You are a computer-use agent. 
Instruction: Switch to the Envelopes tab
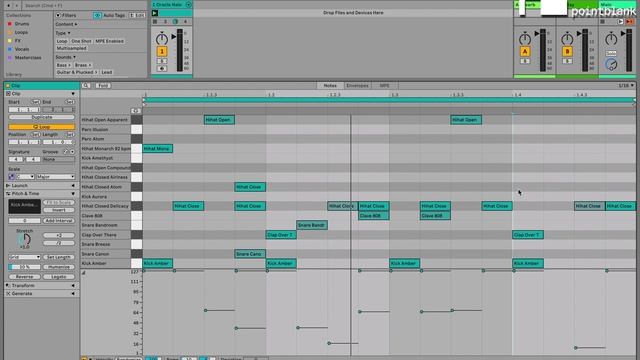[x=357, y=86]
